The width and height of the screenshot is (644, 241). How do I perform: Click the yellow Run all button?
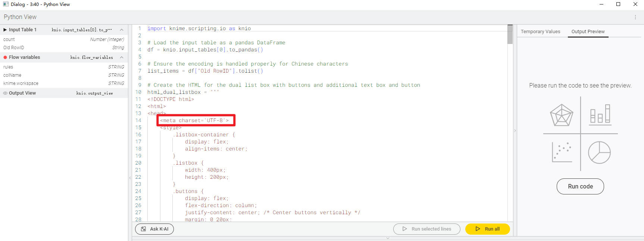[x=487, y=229]
